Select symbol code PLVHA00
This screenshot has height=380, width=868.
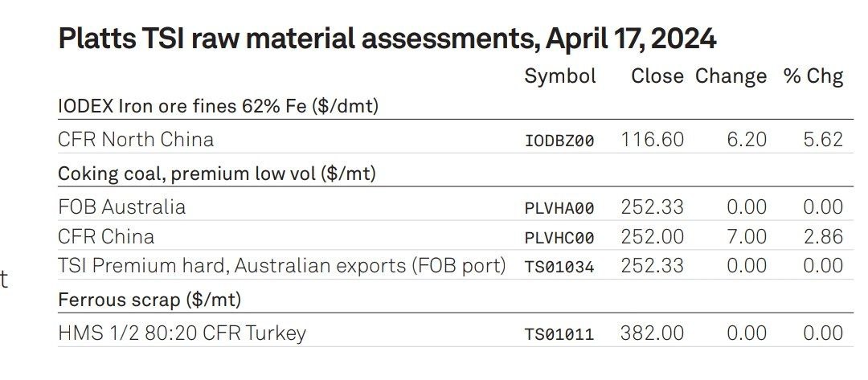(x=559, y=208)
